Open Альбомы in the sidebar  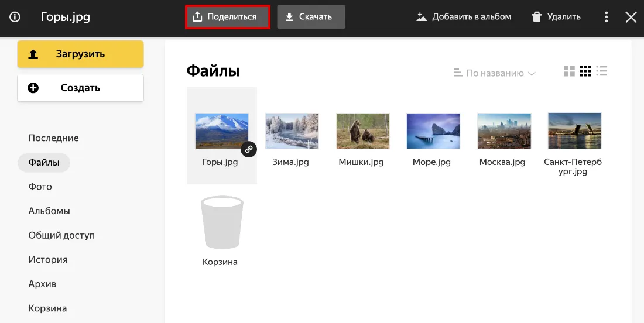(x=49, y=211)
